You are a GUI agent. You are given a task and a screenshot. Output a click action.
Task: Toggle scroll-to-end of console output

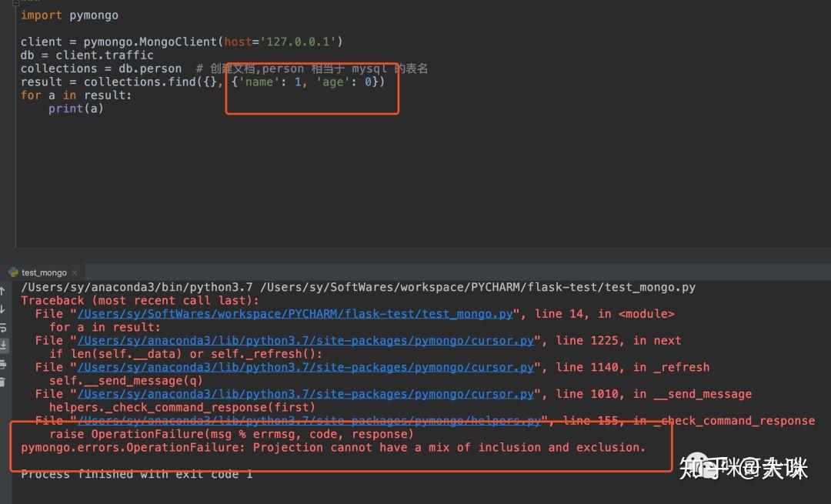pos(2,345)
